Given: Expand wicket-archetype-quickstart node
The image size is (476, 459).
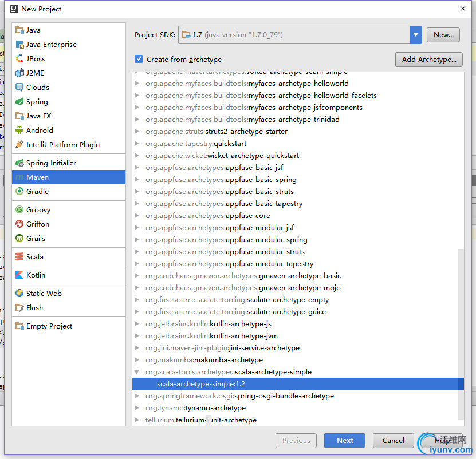Looking at the screenshot, I should point(137,155).
